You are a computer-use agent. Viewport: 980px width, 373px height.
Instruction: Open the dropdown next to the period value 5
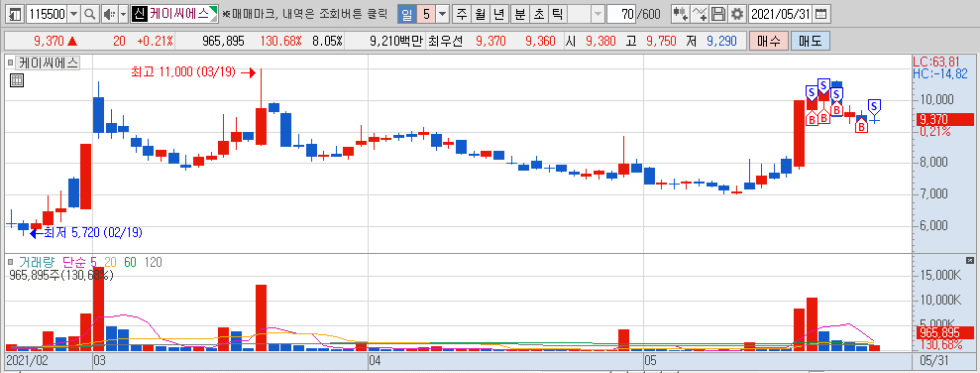click(x=443, y=14)
